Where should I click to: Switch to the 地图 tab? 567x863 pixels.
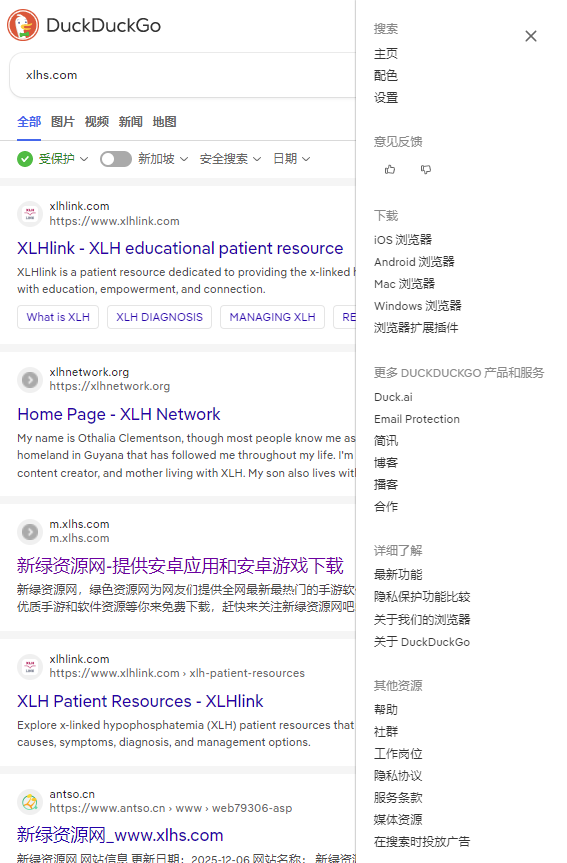(165, 122)
